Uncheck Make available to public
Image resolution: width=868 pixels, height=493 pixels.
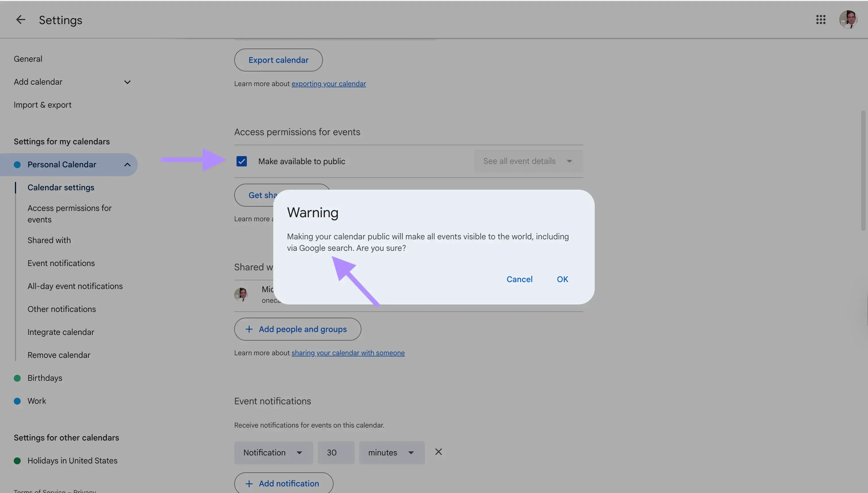(241, 161)
